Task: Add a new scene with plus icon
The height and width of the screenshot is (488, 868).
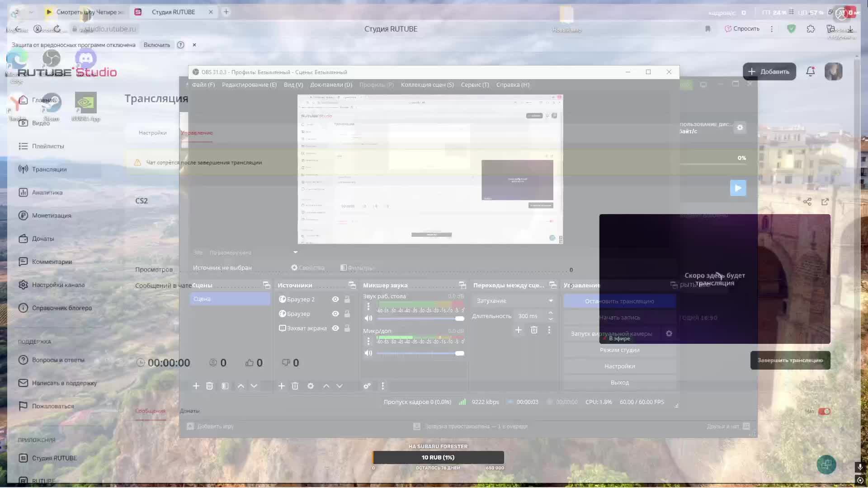Action: click(x=196, y=386)
